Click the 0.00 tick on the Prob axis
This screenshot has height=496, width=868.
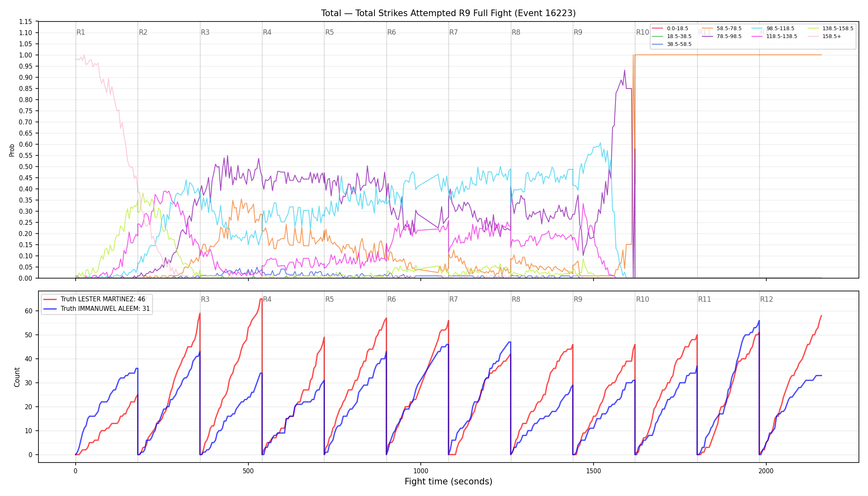tap(26, 278)
